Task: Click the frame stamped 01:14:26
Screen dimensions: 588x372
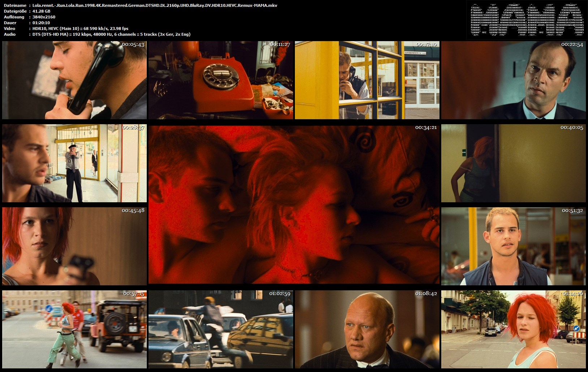Action: tap(514, 329)
